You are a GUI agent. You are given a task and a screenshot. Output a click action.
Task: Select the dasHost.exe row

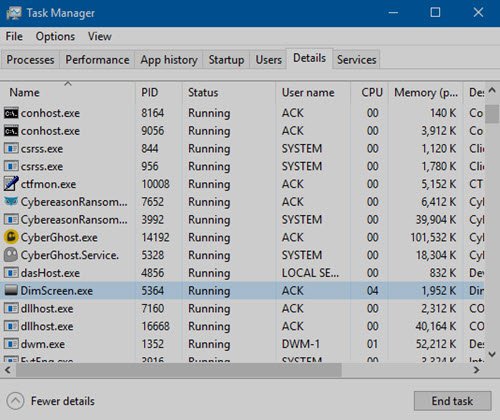[242, 273]
